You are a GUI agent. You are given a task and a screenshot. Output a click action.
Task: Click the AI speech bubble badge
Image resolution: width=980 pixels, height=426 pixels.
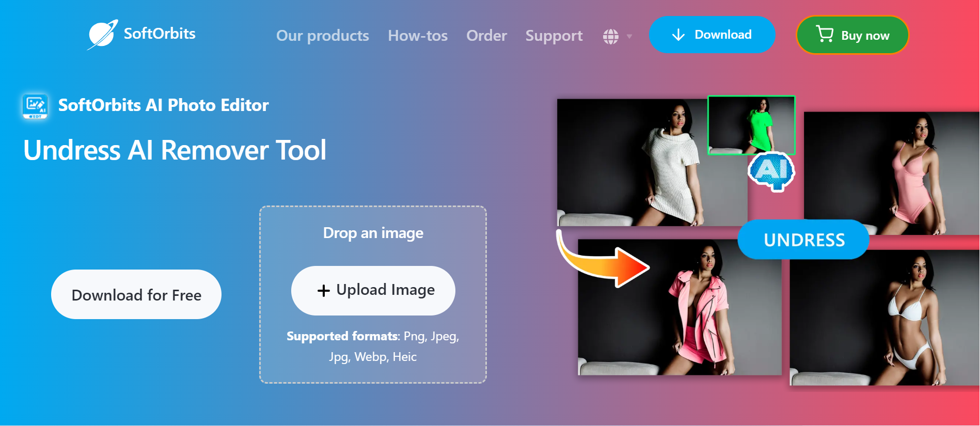[x=771, y=171]
